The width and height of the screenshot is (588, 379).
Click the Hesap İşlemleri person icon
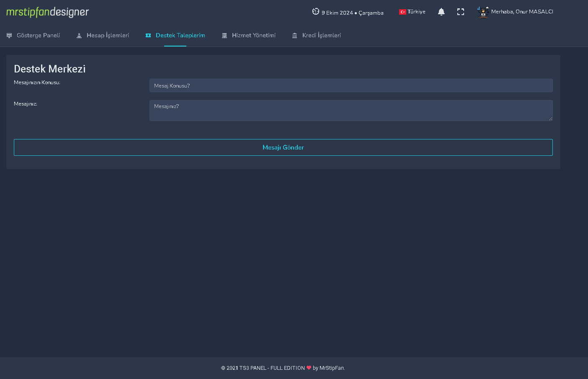coord(79,36)
